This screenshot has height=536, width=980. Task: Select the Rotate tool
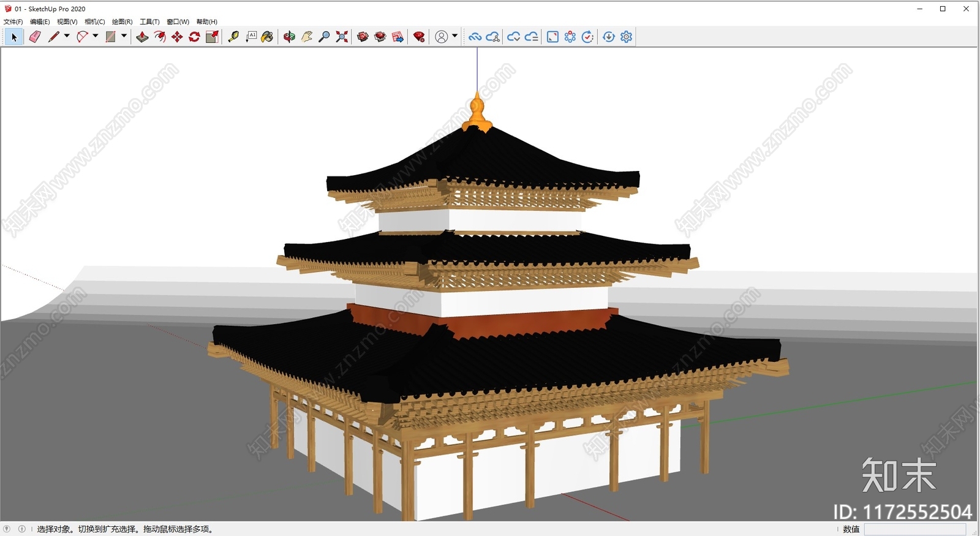pos(194,37)
